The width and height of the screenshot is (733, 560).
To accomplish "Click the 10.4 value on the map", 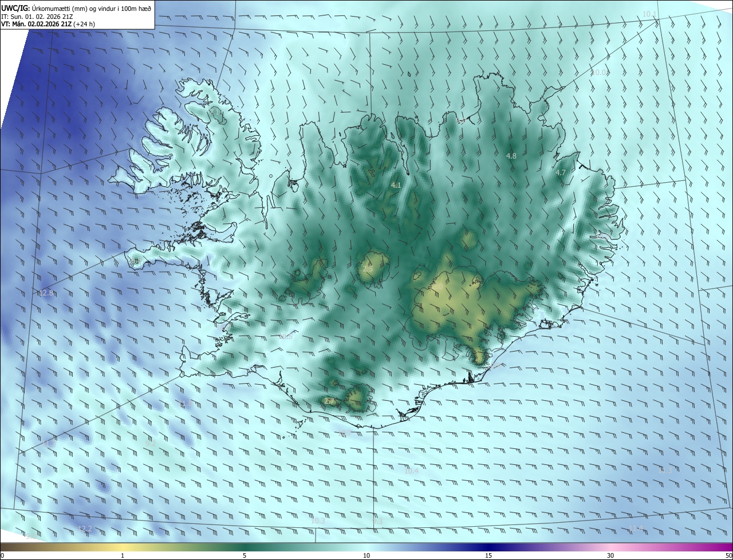I will pos(411,471).
